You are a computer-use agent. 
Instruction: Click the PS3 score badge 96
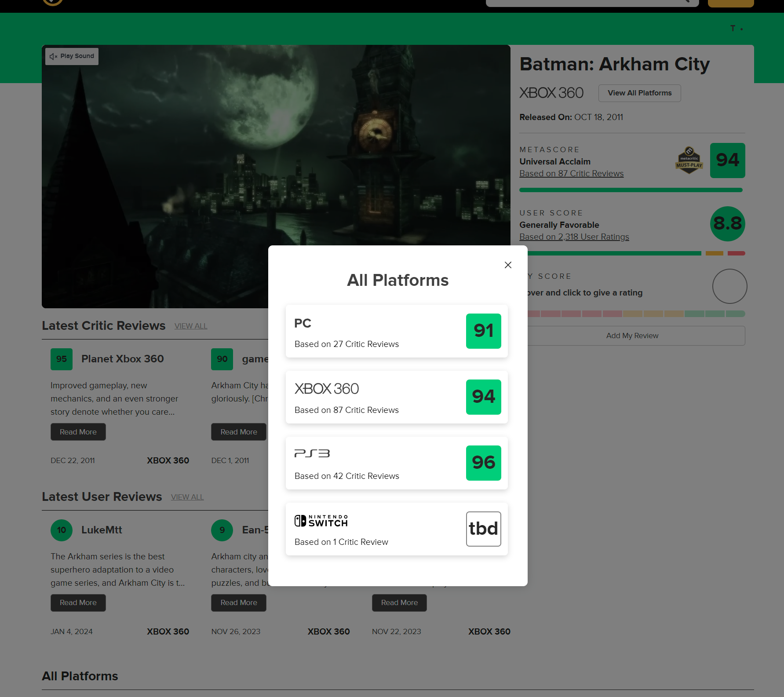click(483, 463)
